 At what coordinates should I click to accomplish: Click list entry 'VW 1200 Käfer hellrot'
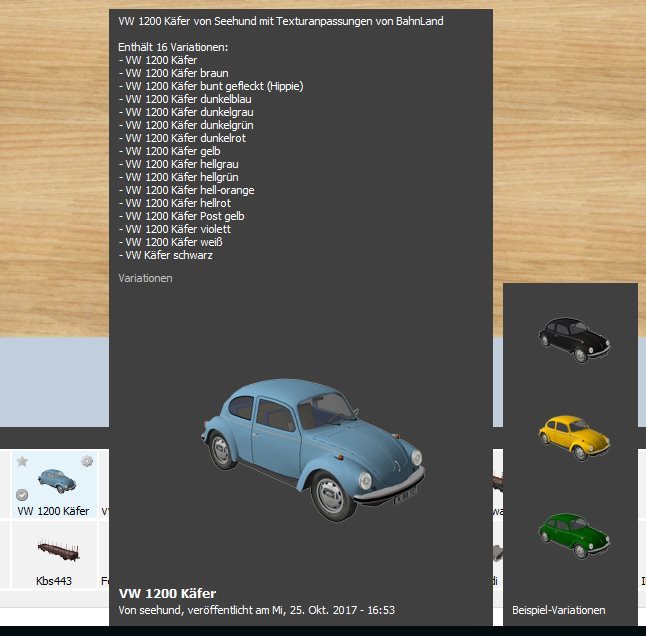175,203
